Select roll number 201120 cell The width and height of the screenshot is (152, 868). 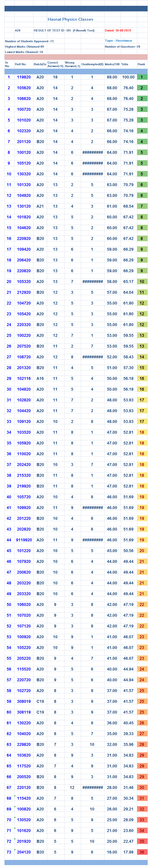coord(24,142)
